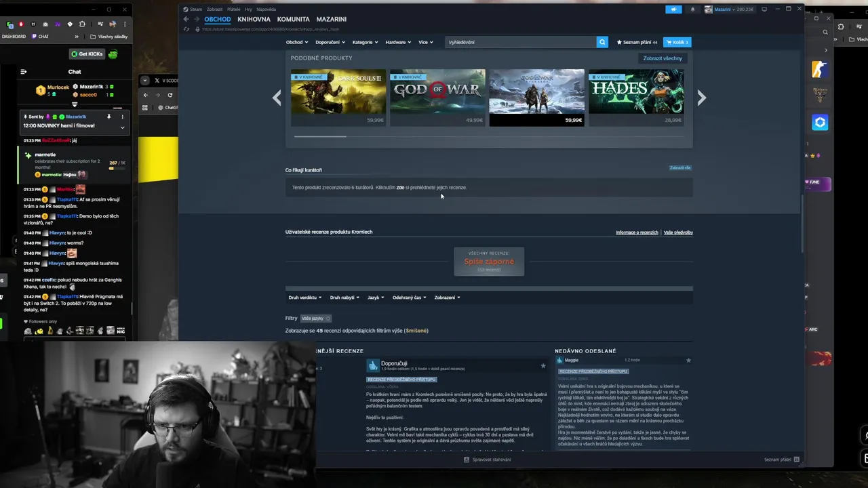Screen dimensions: 868x488
Task: Click the green frog emote next to Get KICKs
Action: coord(113,54)
